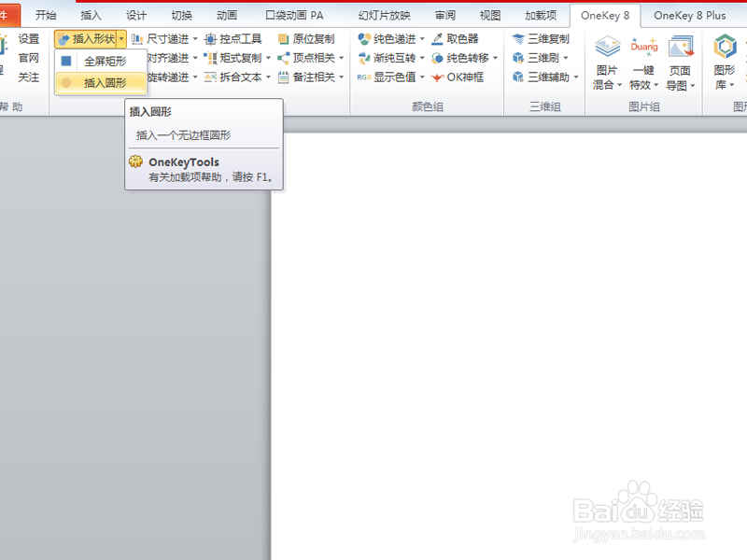Open the 幻灯片放映 tab
747x560 pixels.
pos(385,15)
